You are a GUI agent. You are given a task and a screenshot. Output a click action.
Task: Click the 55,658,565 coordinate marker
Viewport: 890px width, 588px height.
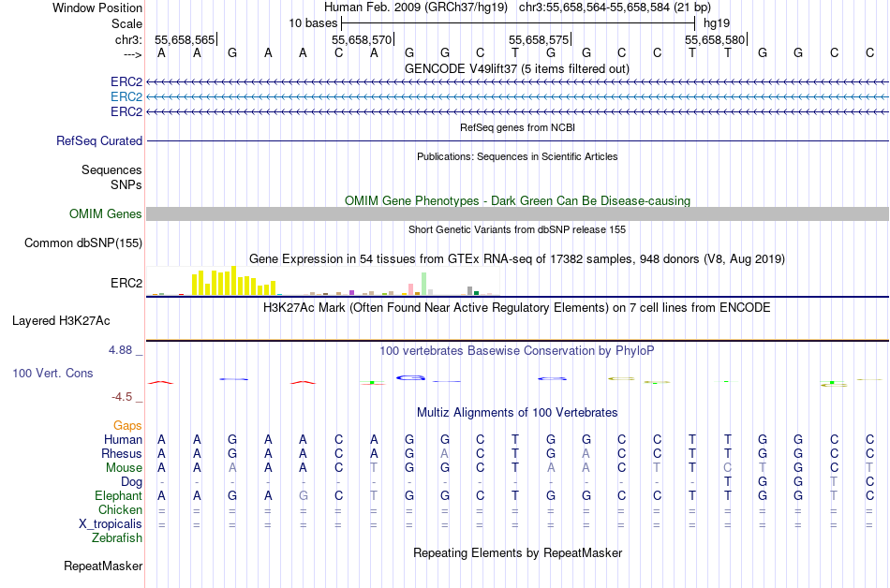click(185, 39)
